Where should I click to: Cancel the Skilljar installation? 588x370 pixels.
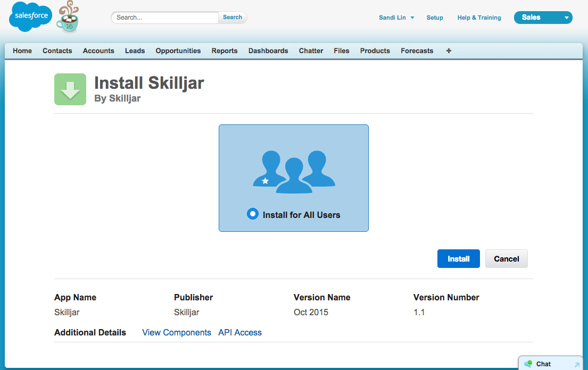pos(506,259)
